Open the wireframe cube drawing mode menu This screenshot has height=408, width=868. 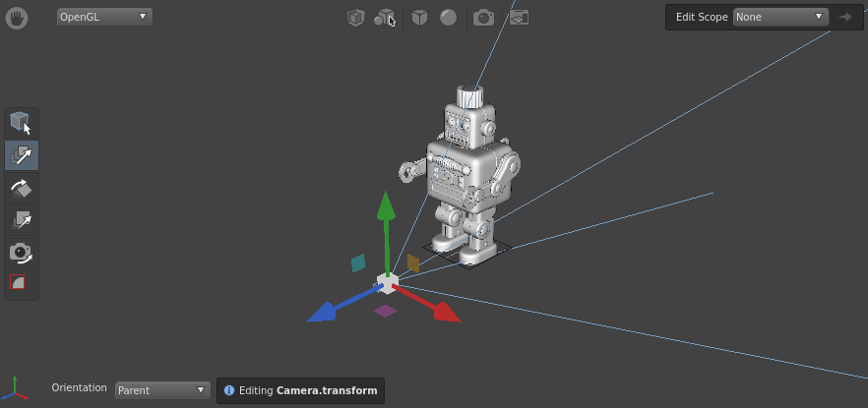[x=355, y=17]
